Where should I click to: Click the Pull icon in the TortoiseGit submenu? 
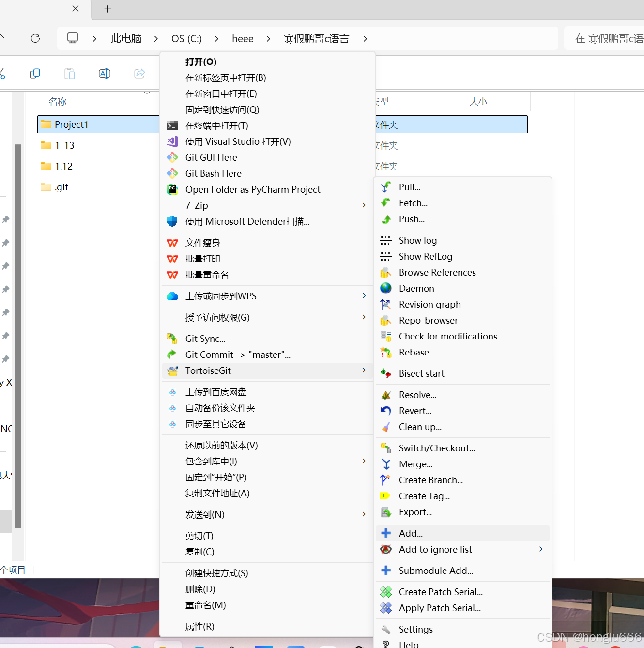coord(386,187)
